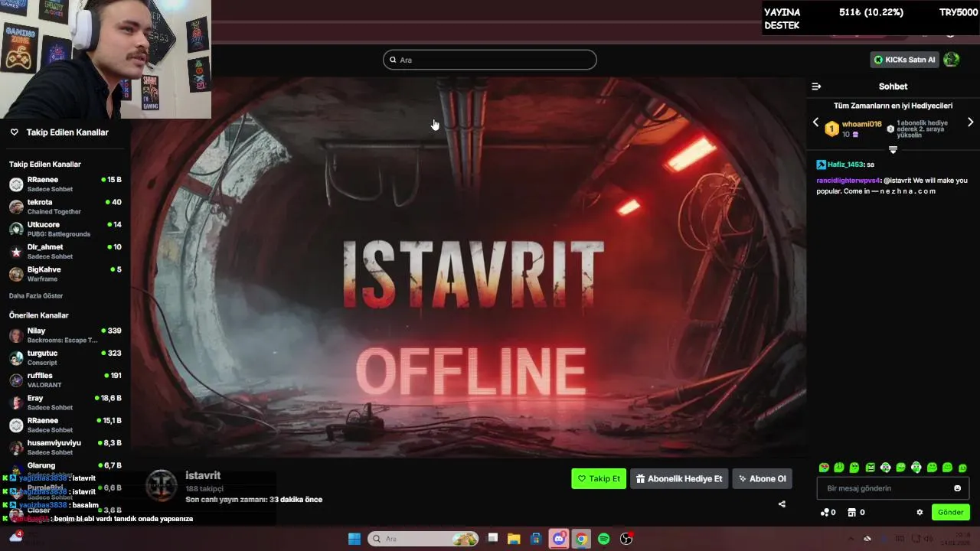This screenshot has width=980, height=551.
Task: Open ruffiles VALORANT channel
Action: pos(65,380)
